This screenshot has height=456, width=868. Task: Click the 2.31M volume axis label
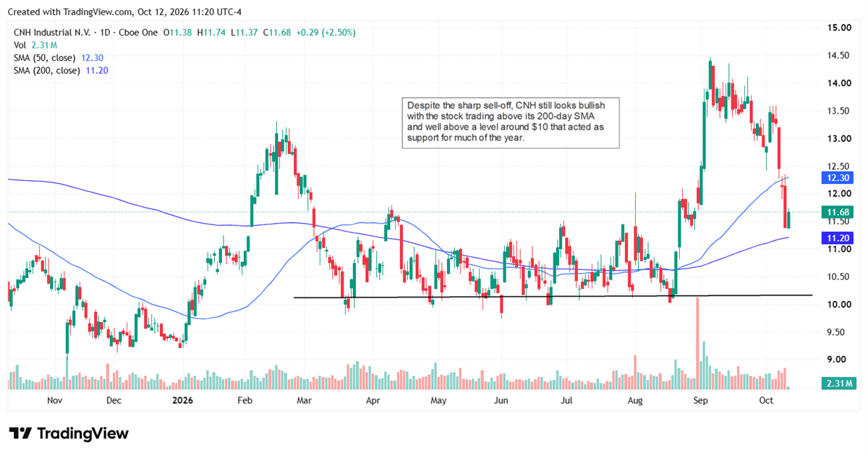(x=839, y=383)
